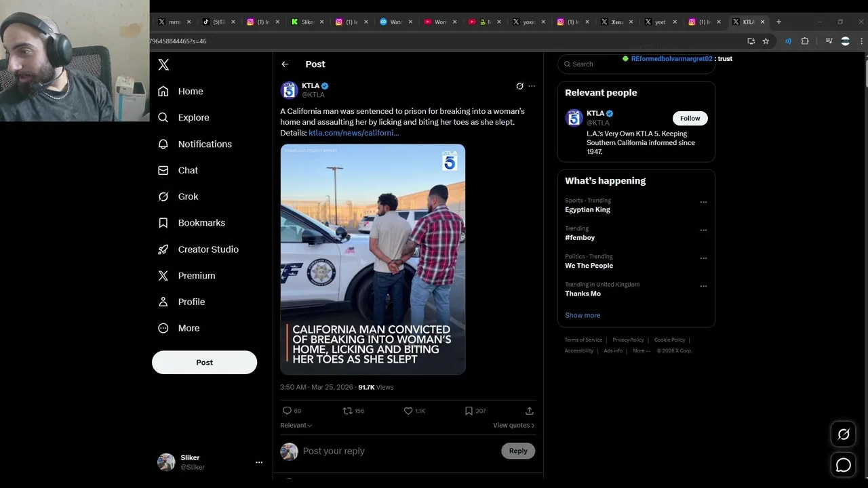Screen dimensions: 868x488
Task: Click the Sliker account avatar at bottom left
Action: point(166,462)
